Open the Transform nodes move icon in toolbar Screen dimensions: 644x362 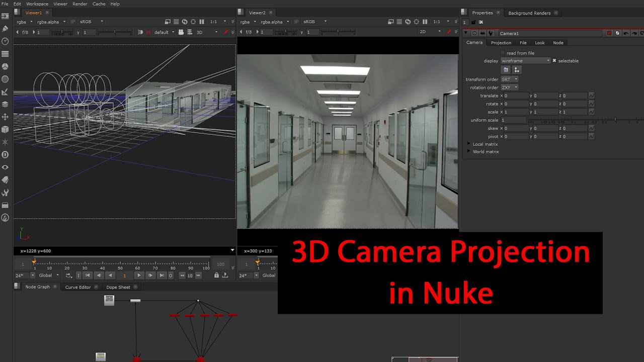[6, 117]
